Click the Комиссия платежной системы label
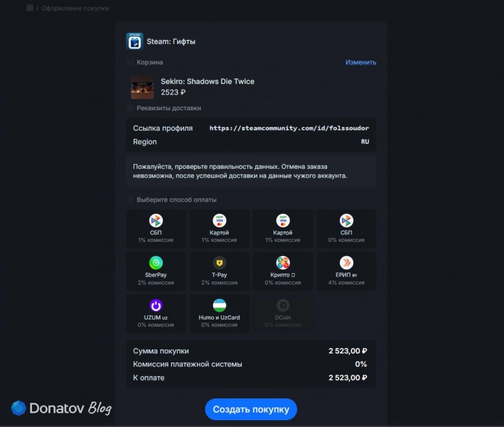 coord(188,364)
